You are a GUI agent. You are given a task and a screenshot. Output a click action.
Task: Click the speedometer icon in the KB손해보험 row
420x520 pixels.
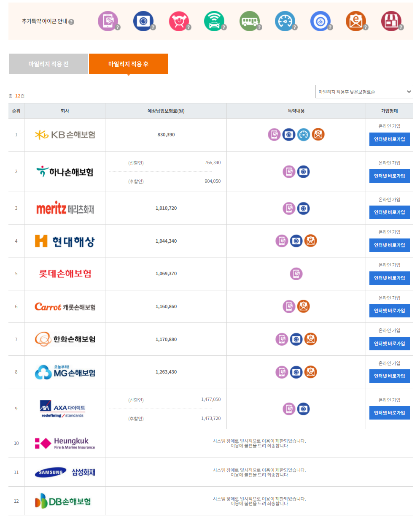coord(304,135)
